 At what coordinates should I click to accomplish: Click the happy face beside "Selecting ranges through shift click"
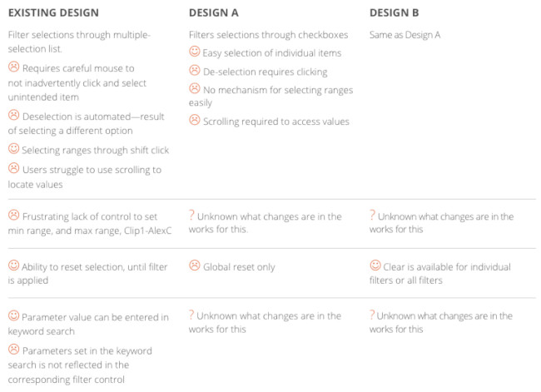pos(13,149)
